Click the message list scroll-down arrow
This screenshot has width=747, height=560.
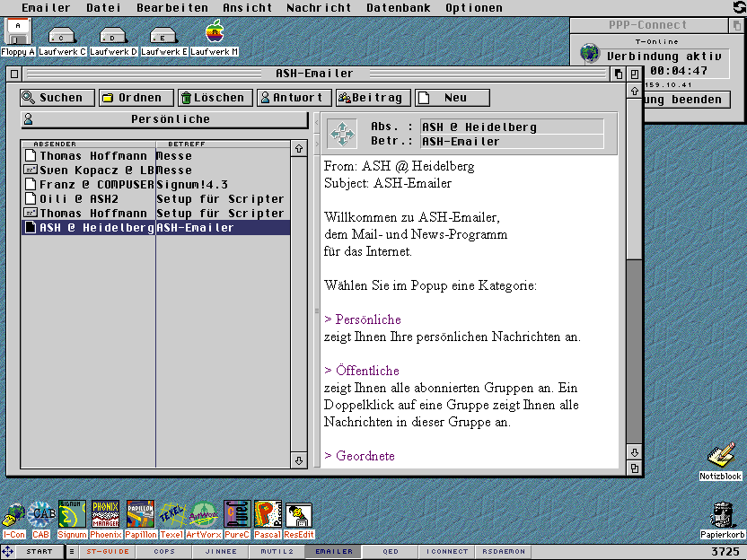[299, 460]
